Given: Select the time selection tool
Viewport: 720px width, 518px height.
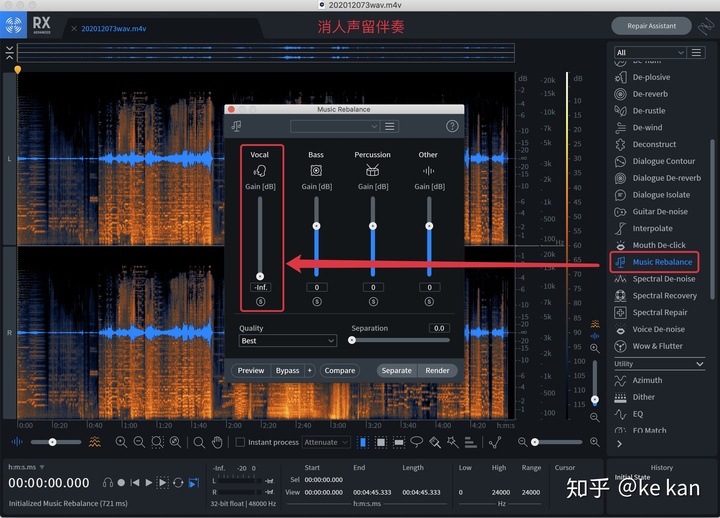Looking at the screenshot, I should 363,442.
